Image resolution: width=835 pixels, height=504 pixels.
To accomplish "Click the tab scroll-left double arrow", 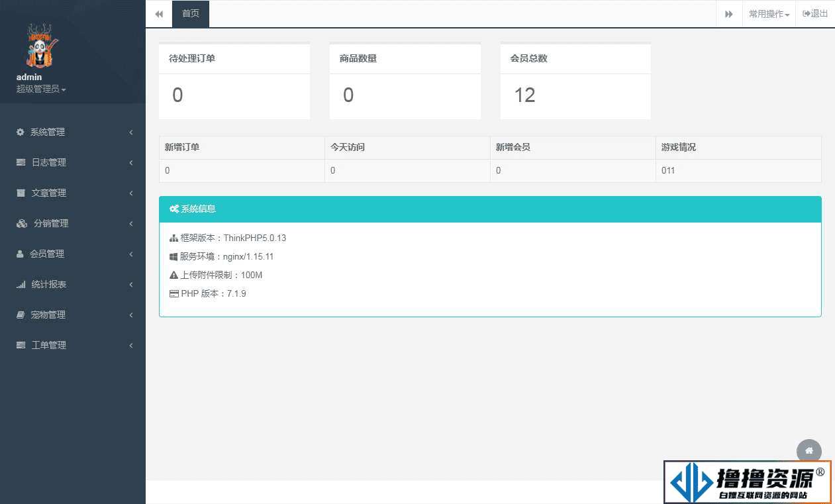I will (x=159, y=14).
